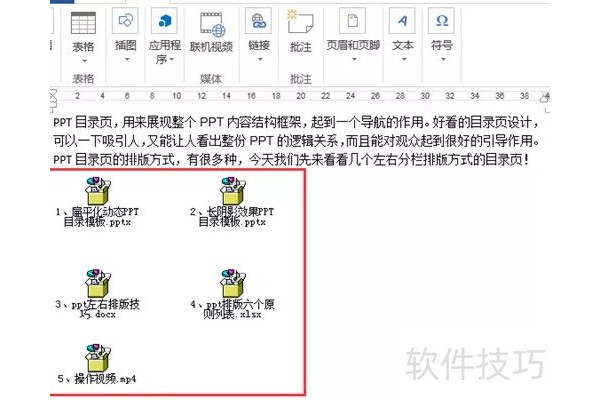Click the right indent marker on ruler
Image resolution: width=600 pixels, height=400 pixels.
pyautogui.click(x=545, y=98)
